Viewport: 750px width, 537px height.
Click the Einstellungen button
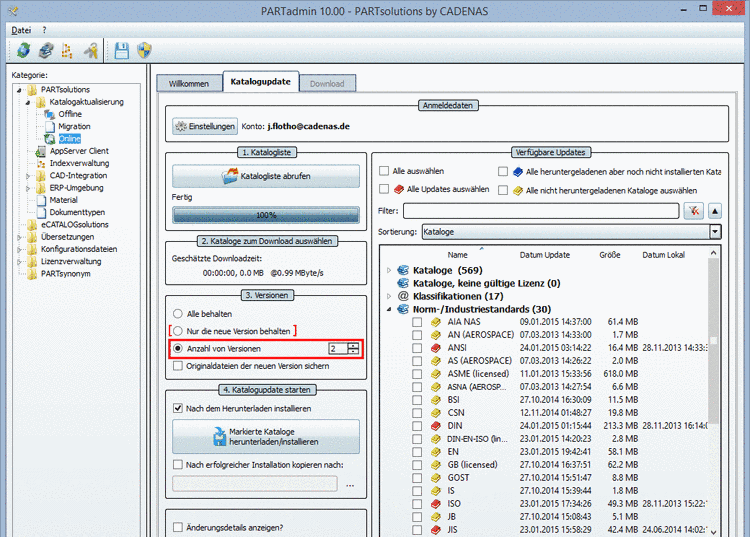click(x=205, y=126)
